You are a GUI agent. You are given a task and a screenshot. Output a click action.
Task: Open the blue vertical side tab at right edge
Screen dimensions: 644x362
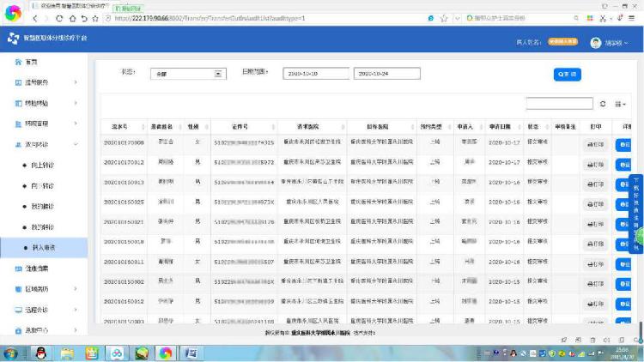(x=635, y=214)
